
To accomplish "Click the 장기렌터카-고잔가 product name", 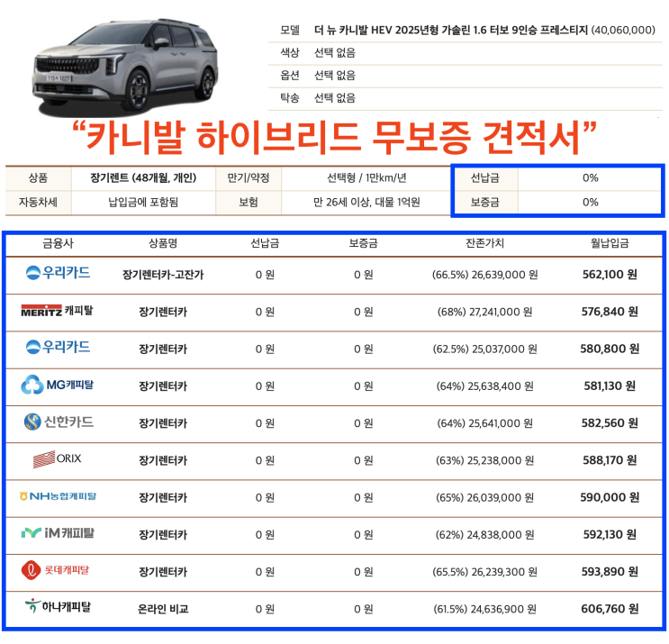I will (163, 275).
